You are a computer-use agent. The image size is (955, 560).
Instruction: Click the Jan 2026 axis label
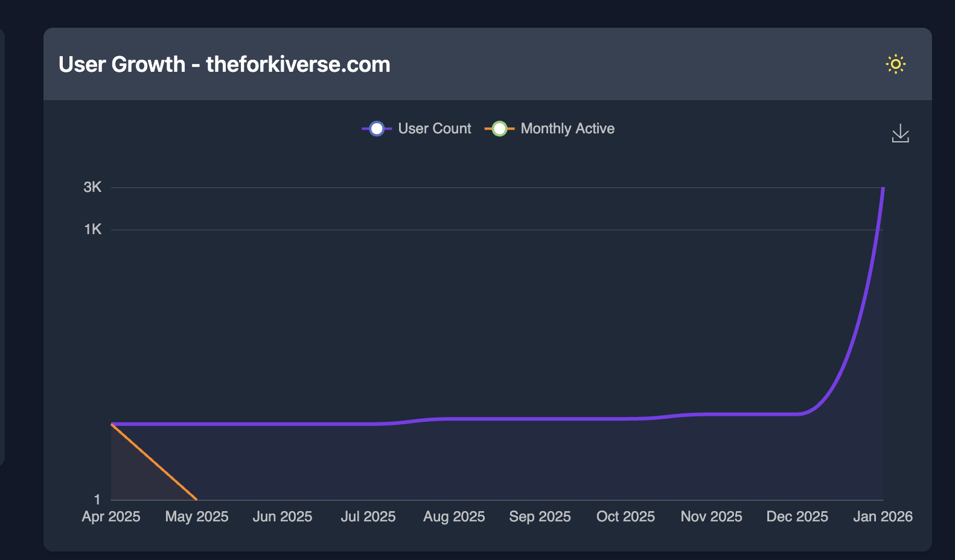pyautogui.click(x=883, y=517)
